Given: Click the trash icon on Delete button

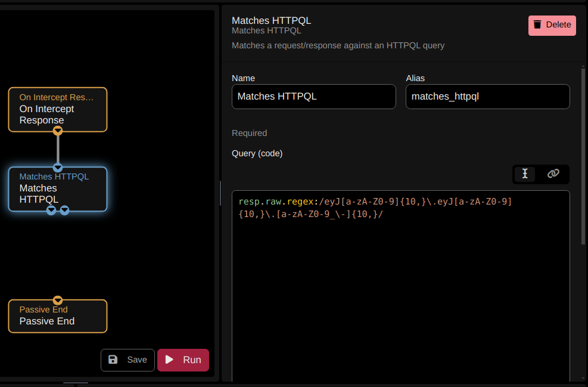Looking at the screenshot, I should tap(537, 25).
